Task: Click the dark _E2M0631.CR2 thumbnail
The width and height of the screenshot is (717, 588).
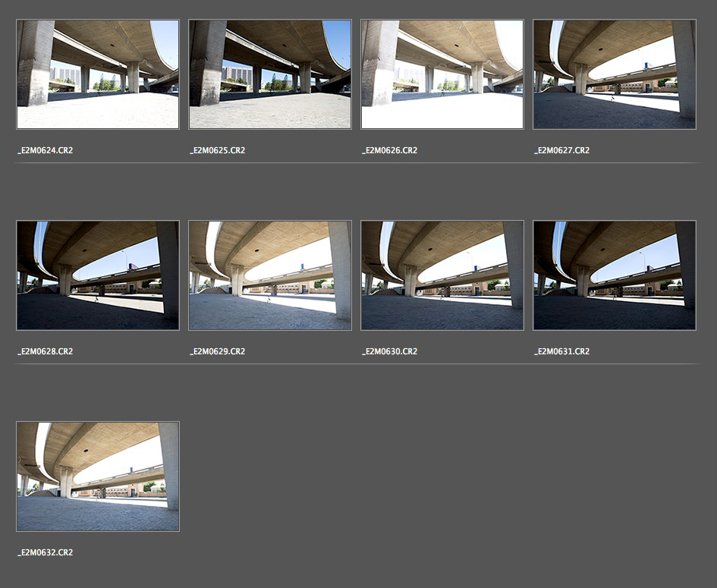Action: pyautogui.click(x=615, y=275)
